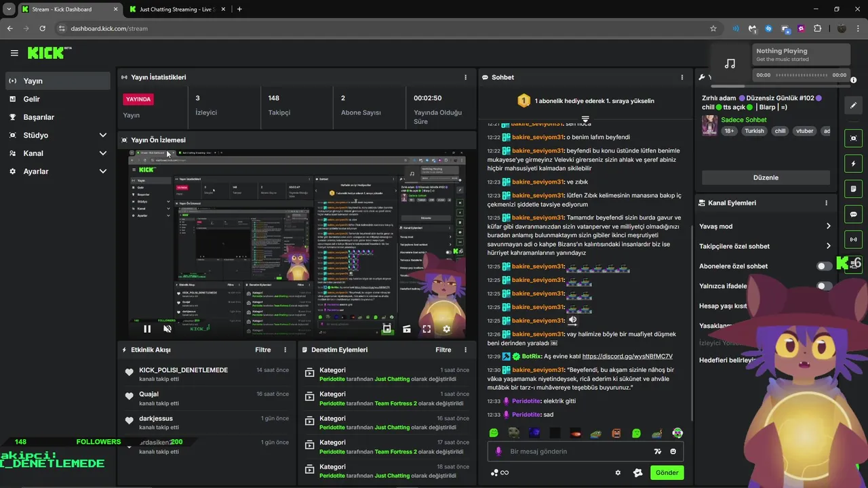Toggle Abonelere özel sohbet switch
The image size is (868, 488).
(824, 266)
